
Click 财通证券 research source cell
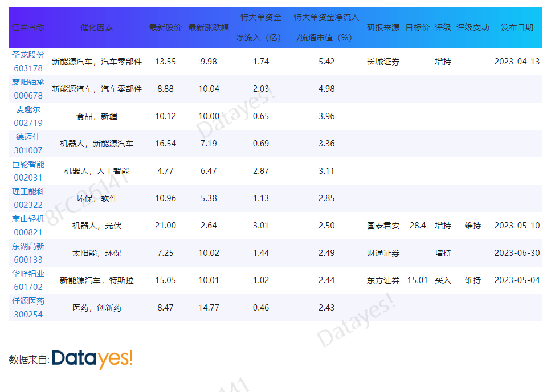point(383,253)
